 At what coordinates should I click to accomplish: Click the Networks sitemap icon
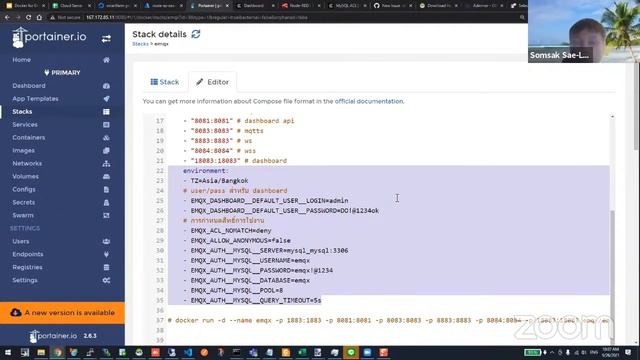pyautogui.click(x=106, y=164)
